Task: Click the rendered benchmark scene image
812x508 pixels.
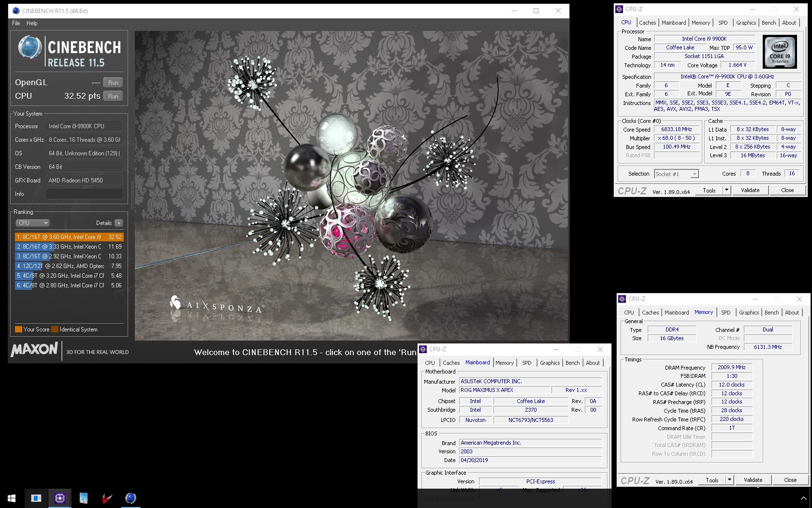Action: click(352, 186)
